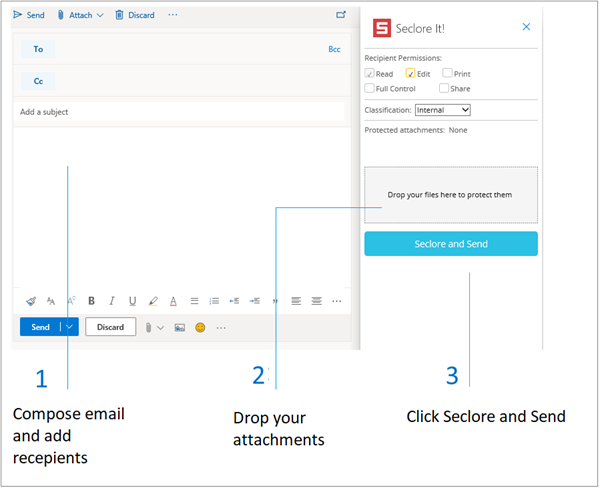The height and width of the screenshot is (492, 602).
Task: Insert a numbered list
Action: point(215,302)
